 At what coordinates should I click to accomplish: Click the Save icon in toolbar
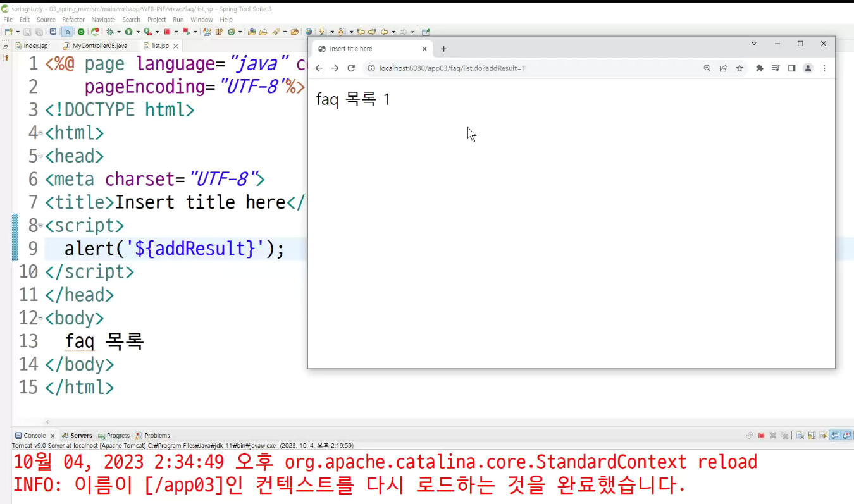tap(27, 32)
